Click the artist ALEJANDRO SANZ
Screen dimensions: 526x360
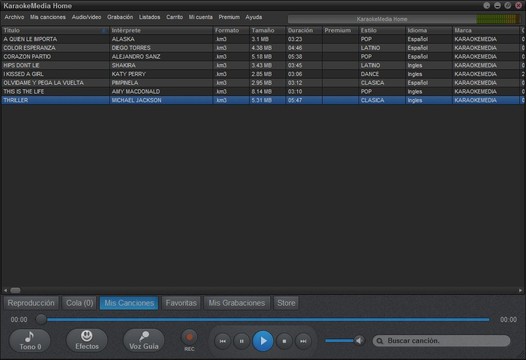click(136, 57)
